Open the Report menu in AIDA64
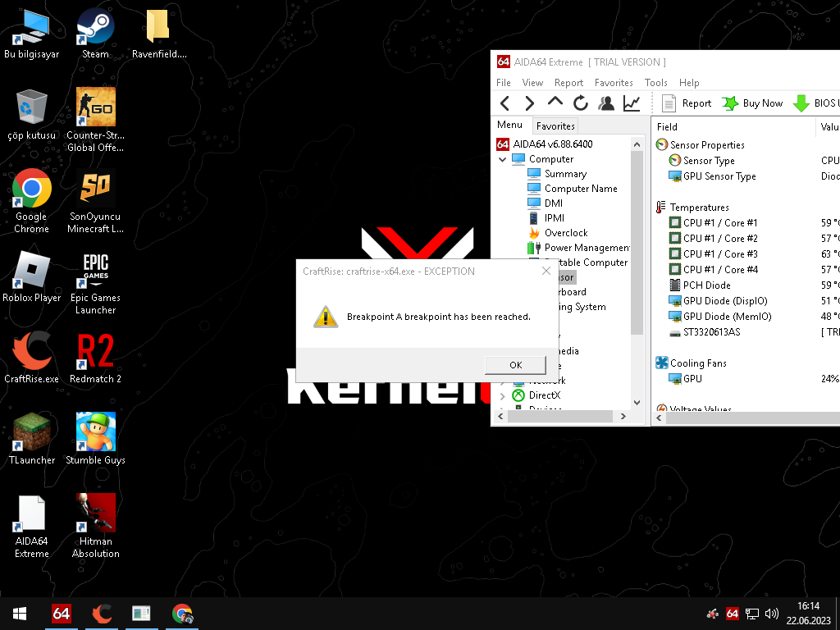840x630 pixels. 568,83
